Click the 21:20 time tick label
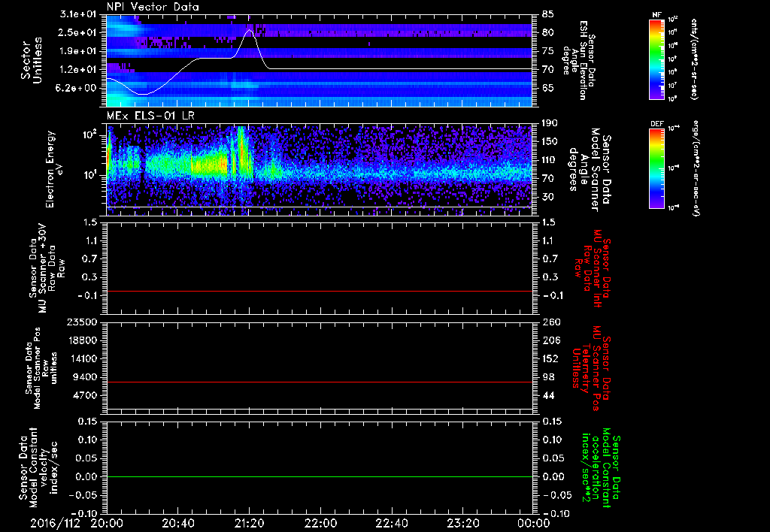This screenshot has width=770, height=532. 249,523
